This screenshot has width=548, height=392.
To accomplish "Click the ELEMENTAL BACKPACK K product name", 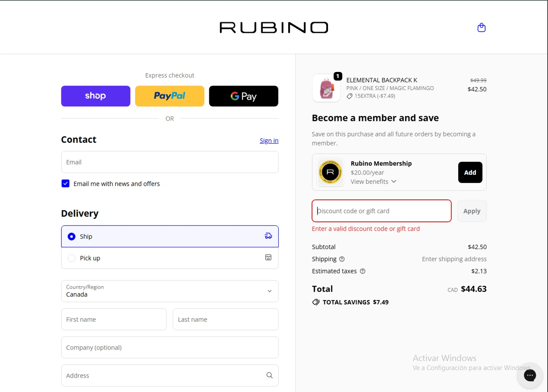I will pyautogui.click(x=382, y=80).
